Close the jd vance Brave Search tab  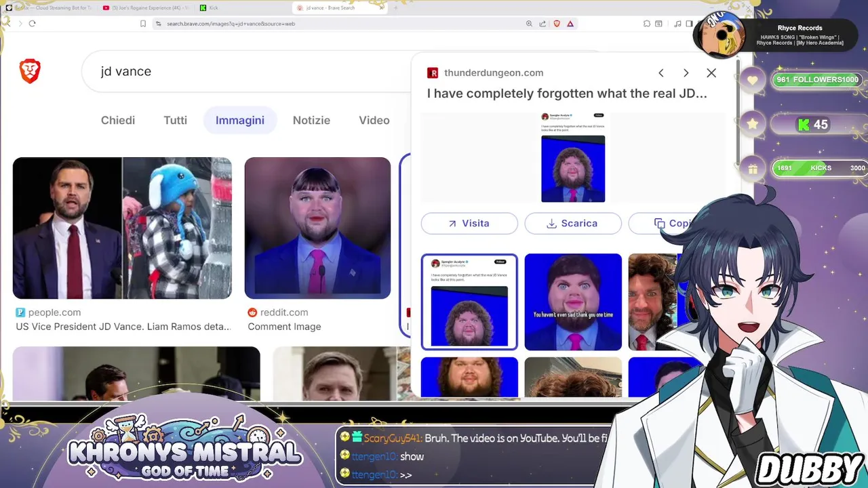click(x=382, y=7)
